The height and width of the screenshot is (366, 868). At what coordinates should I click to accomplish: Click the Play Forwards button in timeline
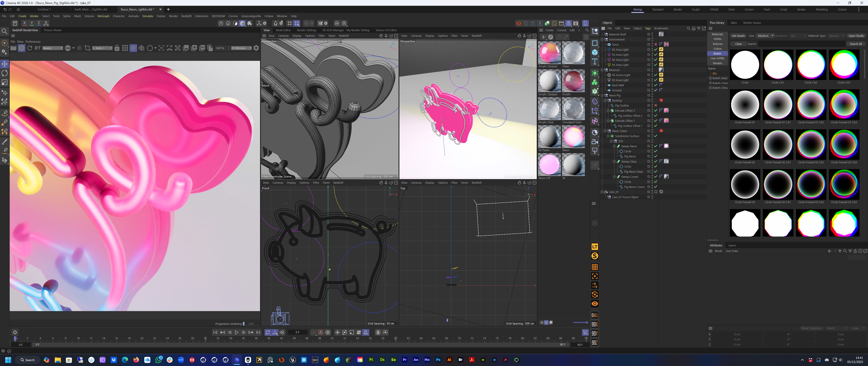point(236,332)
